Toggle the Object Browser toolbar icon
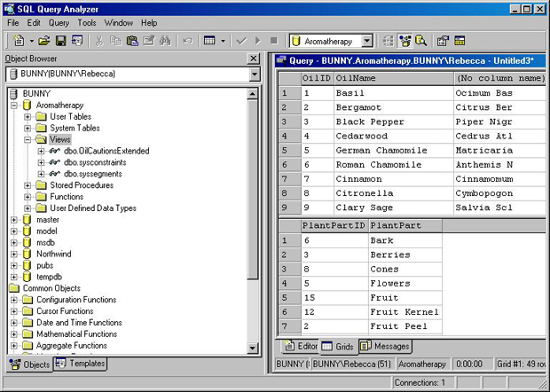 (x=405, y=41)
